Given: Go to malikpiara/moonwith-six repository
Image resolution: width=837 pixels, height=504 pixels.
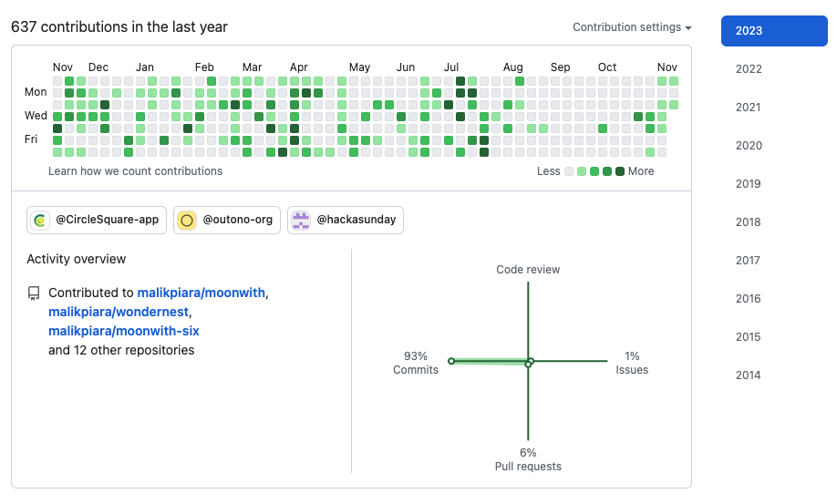Looking at the screenshot, I should (124, 331).
